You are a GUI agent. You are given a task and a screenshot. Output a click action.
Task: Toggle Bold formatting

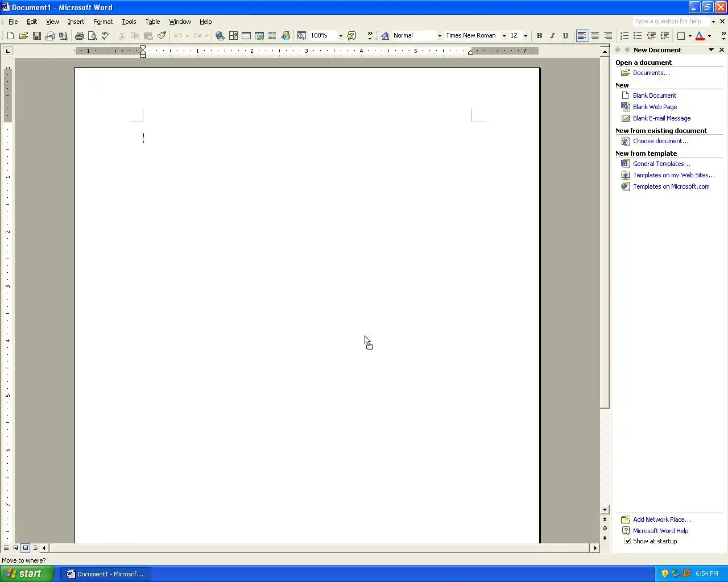coord(539,36)
